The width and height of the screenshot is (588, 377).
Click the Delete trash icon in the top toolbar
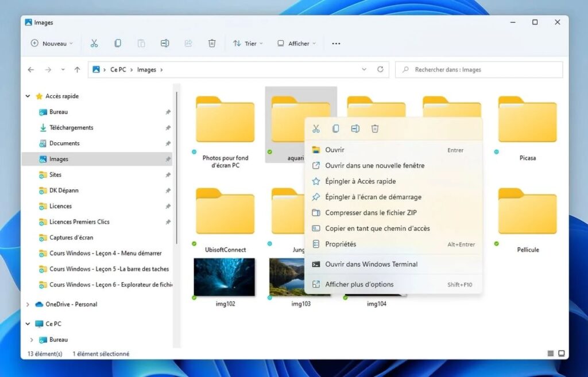pos(212,43)
